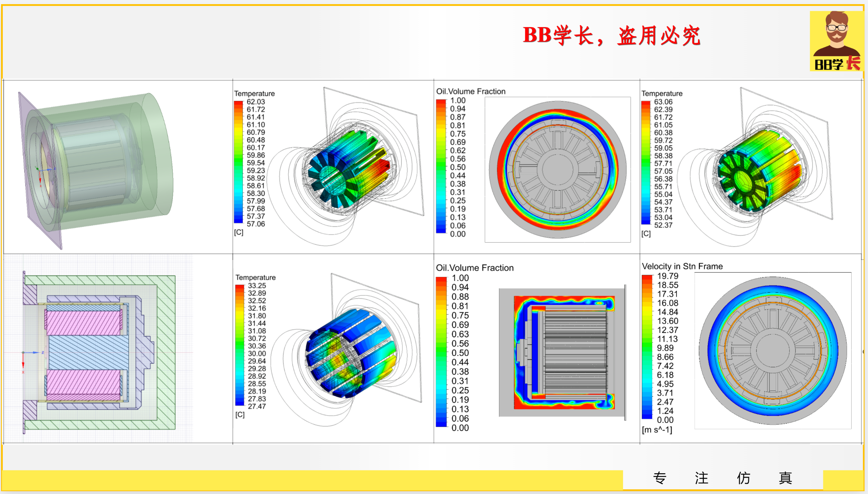Click the '52.37' legend minimum value
868x494 pixels.
pyautogui.click(x=663, y=225)
